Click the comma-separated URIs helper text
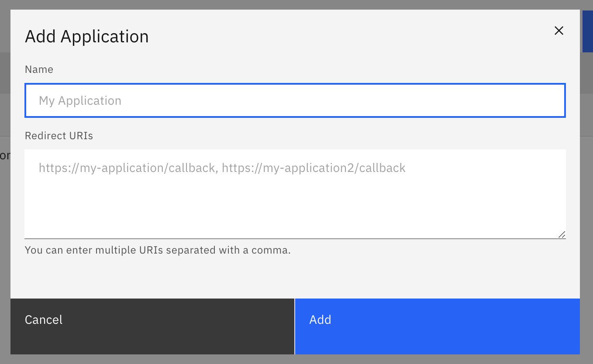 [x=159, y=250]
